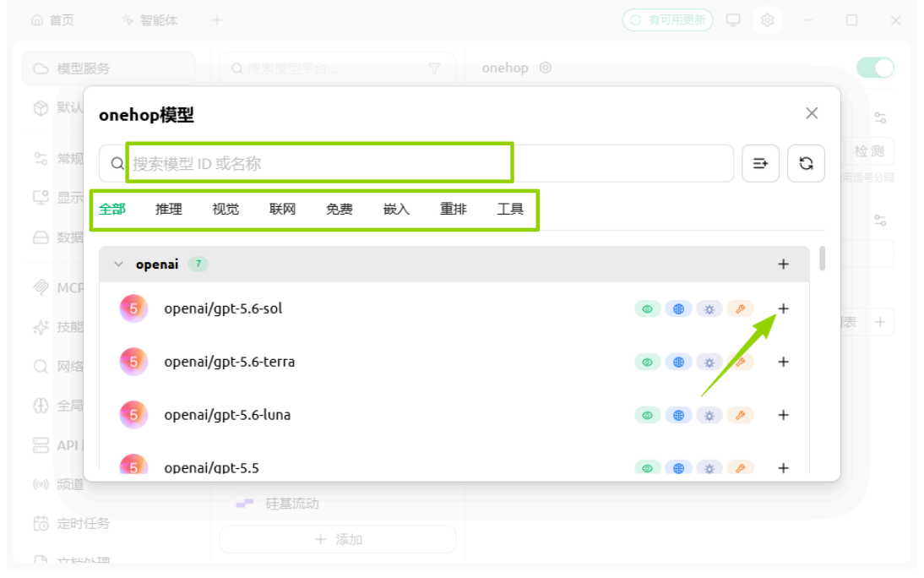Click the model list scrollbar thumb

822,259
